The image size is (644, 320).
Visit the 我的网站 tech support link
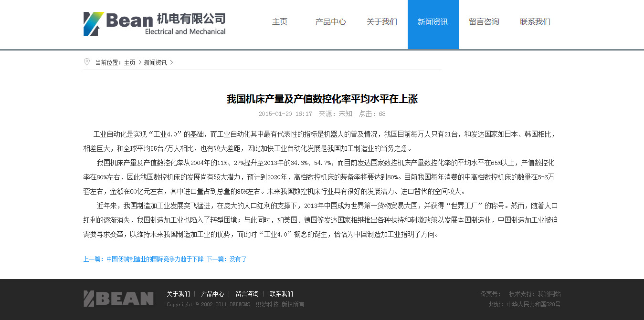(549, 294)
